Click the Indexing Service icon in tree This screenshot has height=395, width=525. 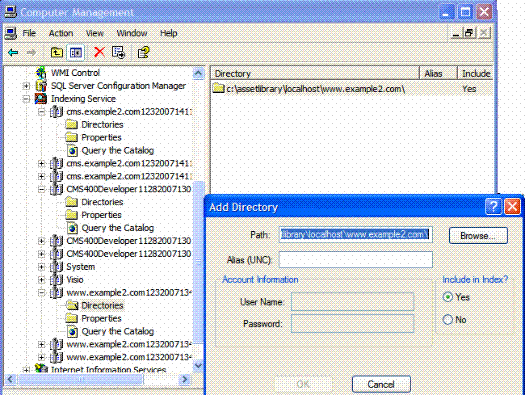point(41,99)
